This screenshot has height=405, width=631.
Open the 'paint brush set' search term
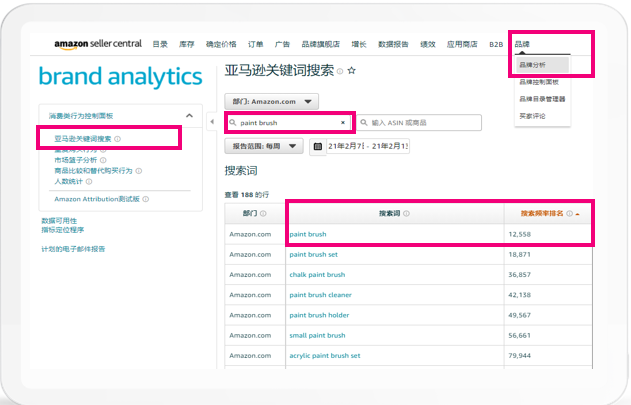click(x=313, y=254)
